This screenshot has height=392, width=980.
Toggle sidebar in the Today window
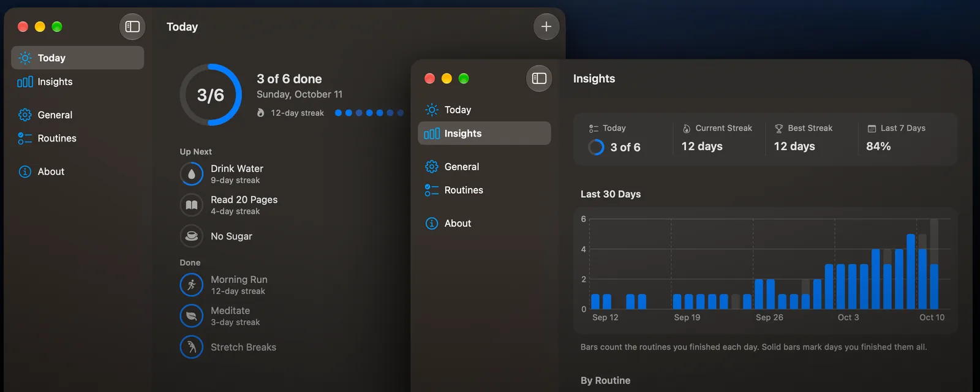pos(132,26)
